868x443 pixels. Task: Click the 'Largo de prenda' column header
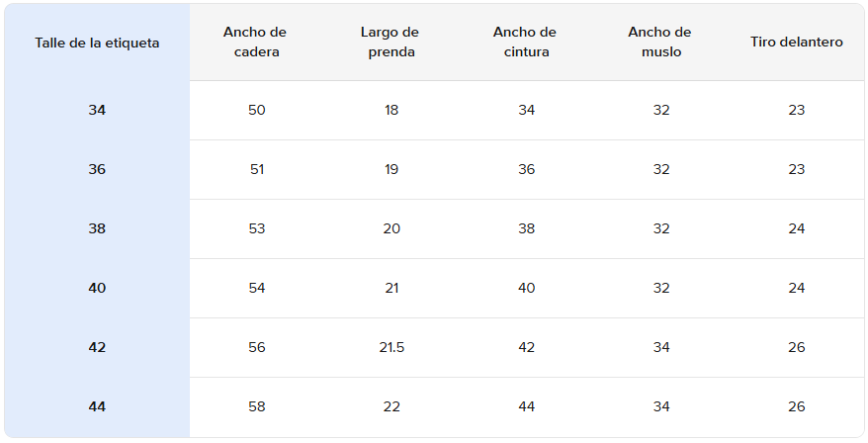391,43
